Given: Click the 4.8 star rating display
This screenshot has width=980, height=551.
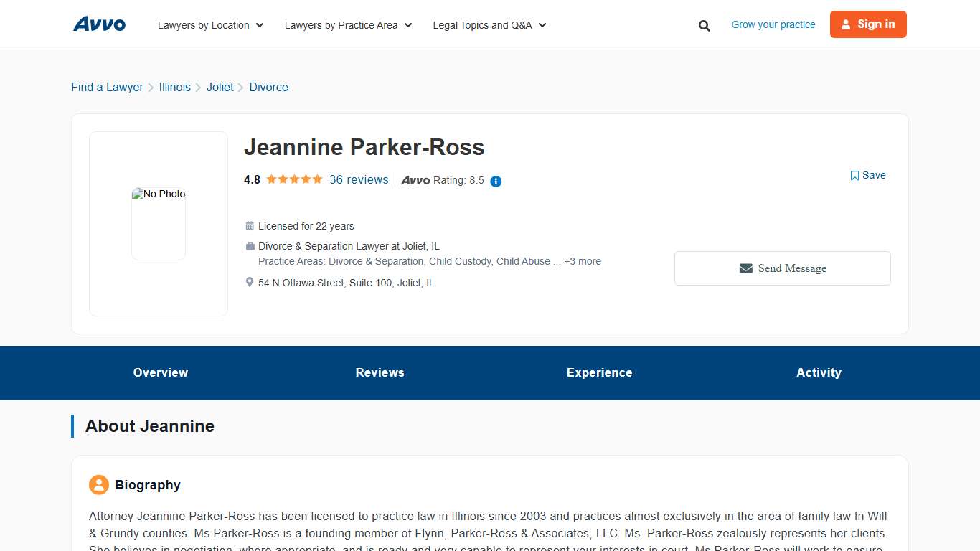Looking at the screenshot, I should 252,179.
